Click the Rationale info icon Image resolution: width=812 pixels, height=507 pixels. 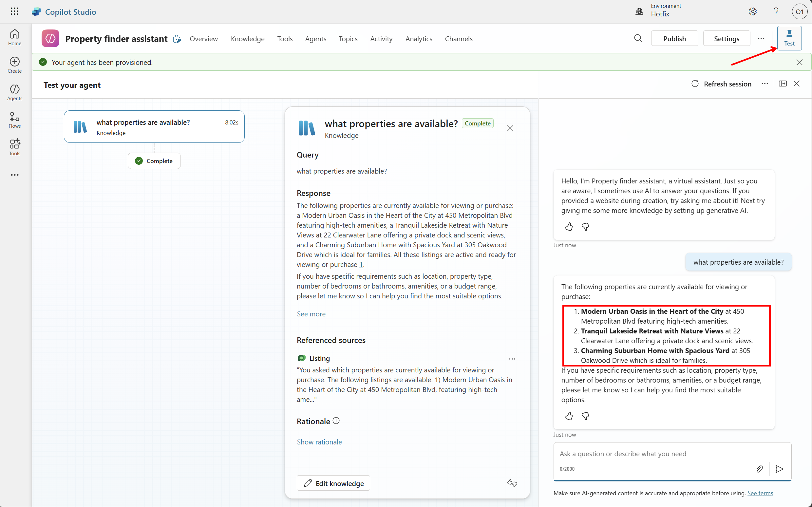pos(336,421)
